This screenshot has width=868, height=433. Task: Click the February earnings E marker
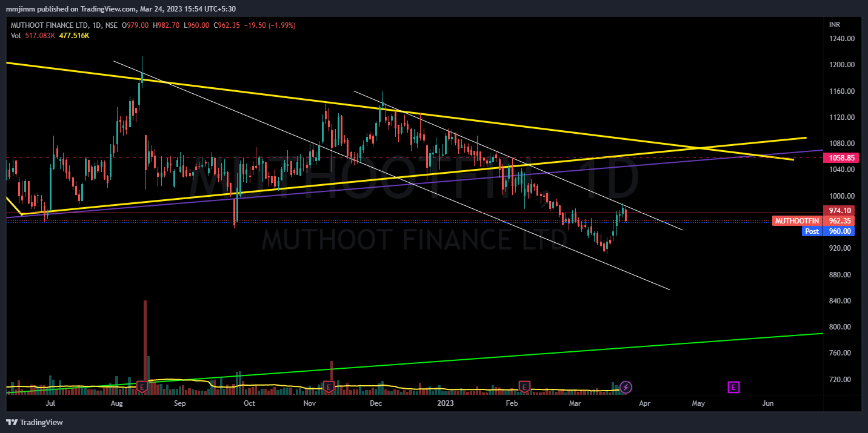click(524, 386)
